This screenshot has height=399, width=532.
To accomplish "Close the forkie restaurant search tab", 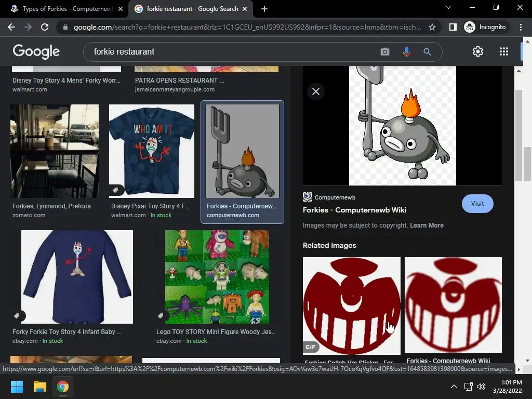I will [245, 9].
